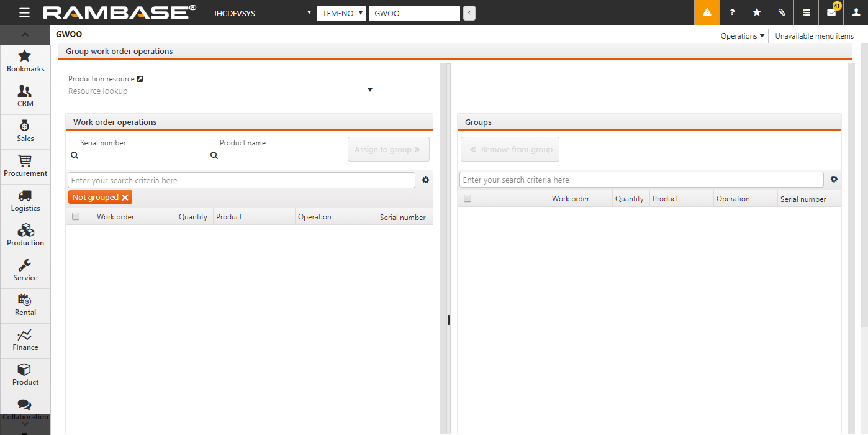The height and width of the screenshot is (435, 868).
Task: Open the CRM module
Action: [25, 96]
